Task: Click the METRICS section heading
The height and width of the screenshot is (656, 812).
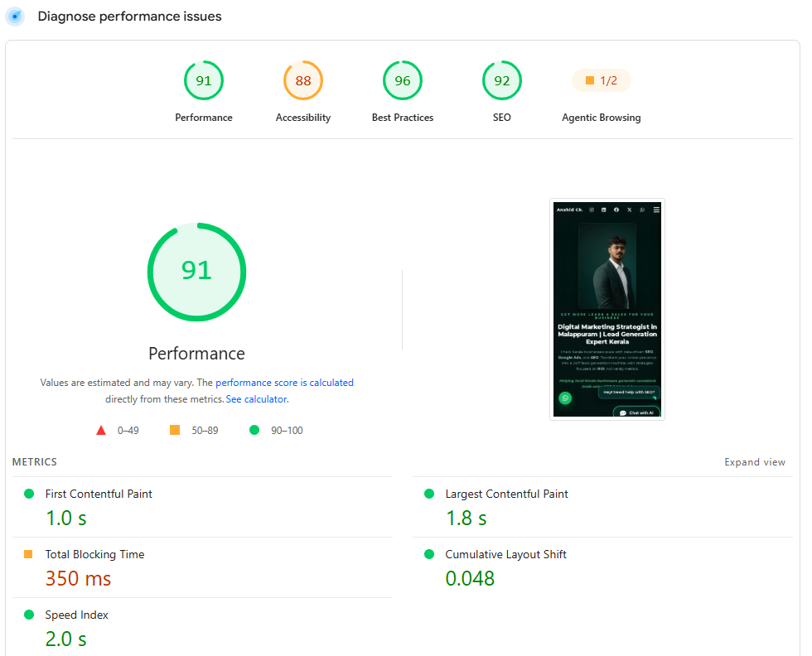Action: 35,462
